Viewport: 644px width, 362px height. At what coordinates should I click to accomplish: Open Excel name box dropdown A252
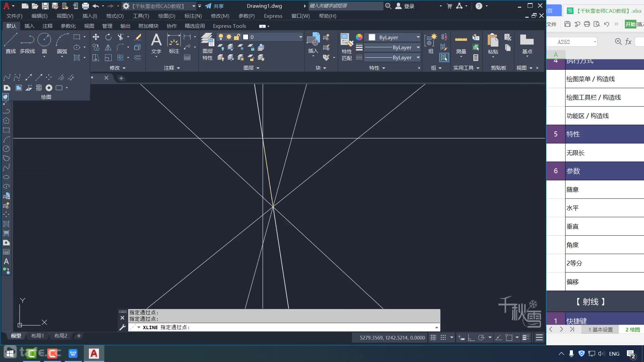click(x=595, y=42)
